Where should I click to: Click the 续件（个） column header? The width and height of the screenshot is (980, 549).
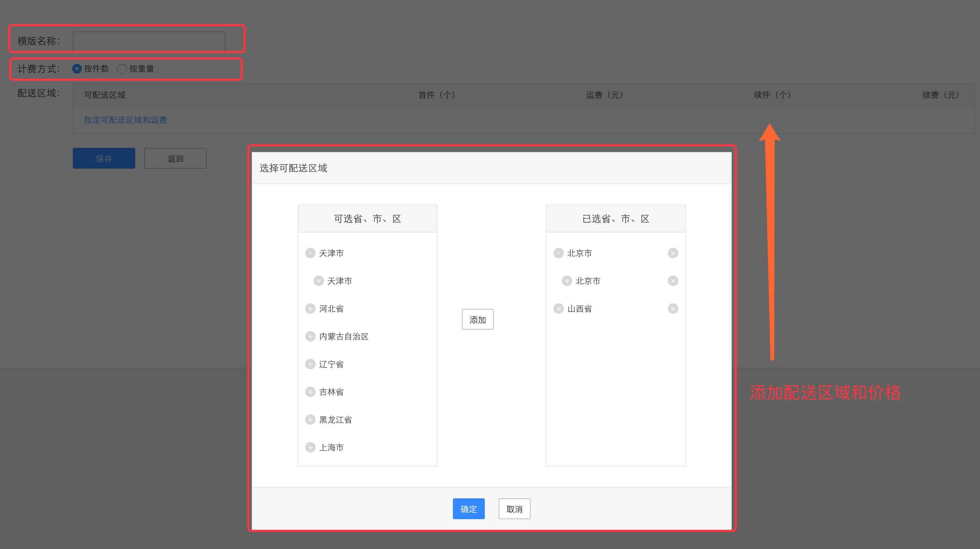[773, 95]
